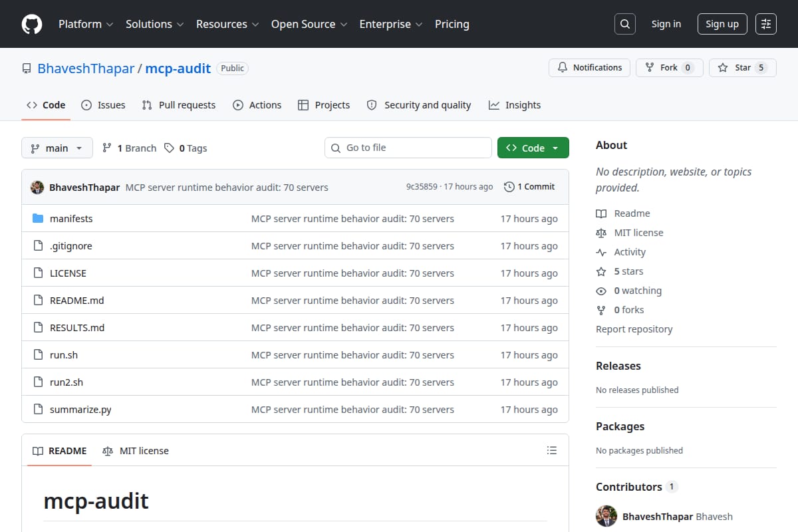798x532 pixels.
Task: Click the bell icon in Notifications
Action: pos(563,68)
